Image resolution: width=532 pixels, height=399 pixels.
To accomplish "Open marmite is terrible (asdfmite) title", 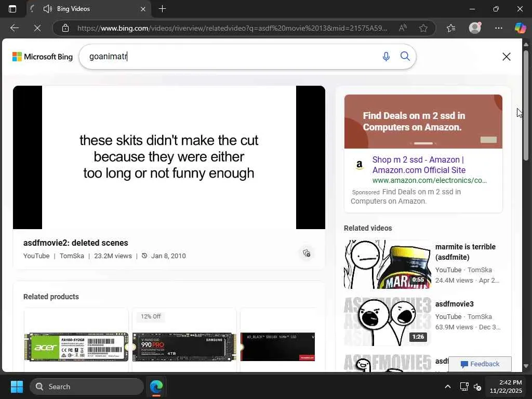I will pos(465,252).
